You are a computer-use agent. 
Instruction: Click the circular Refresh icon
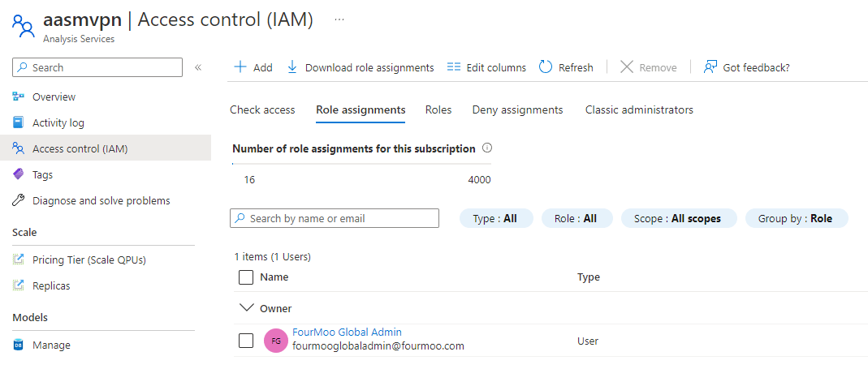546,67
